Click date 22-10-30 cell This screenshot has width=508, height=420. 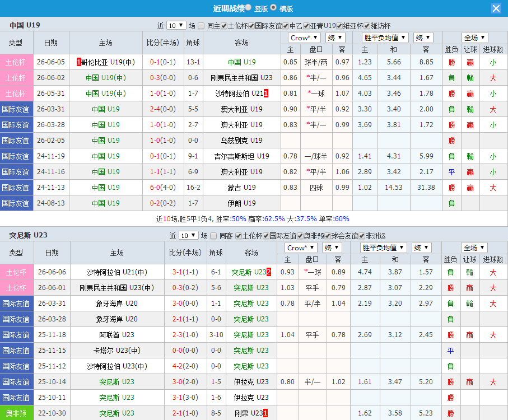[52, 413]
